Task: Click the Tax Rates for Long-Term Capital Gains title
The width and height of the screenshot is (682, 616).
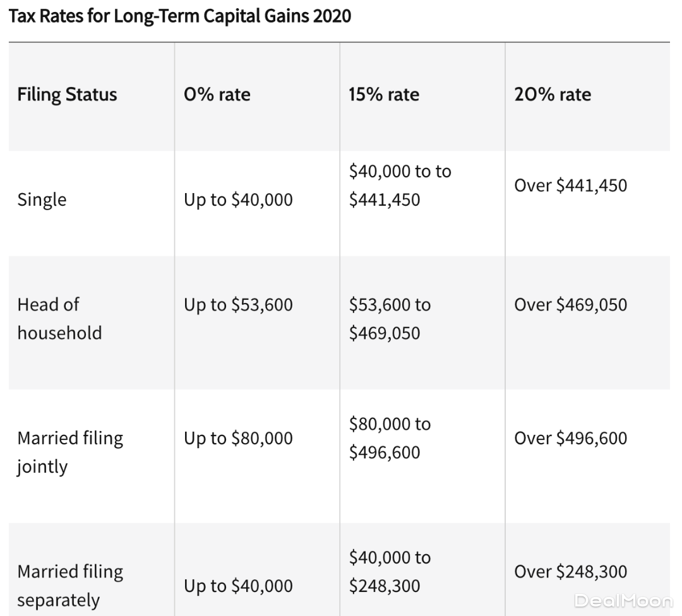Action: point(180,16)
